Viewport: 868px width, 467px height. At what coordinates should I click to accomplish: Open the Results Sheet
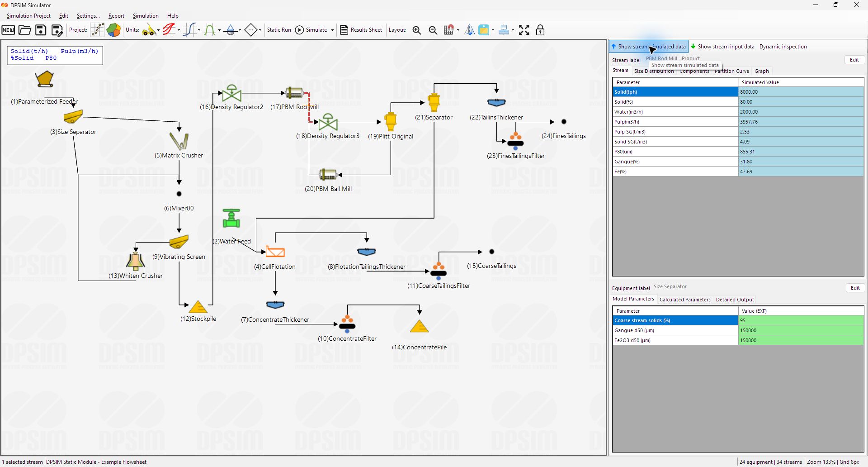361,30
